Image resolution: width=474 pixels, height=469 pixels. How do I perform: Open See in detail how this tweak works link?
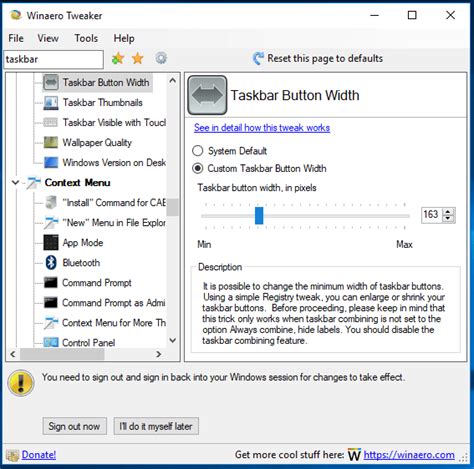(262, 128)
